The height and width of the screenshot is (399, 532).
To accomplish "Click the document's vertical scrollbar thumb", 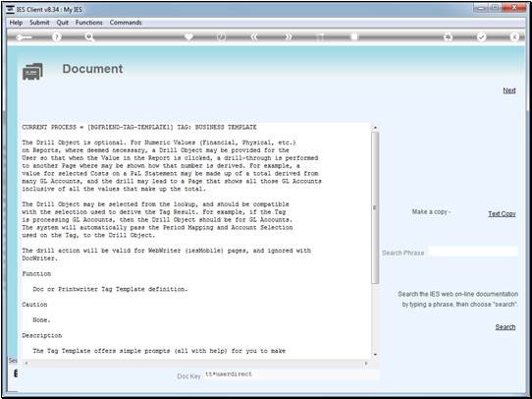I will point(375,207).
